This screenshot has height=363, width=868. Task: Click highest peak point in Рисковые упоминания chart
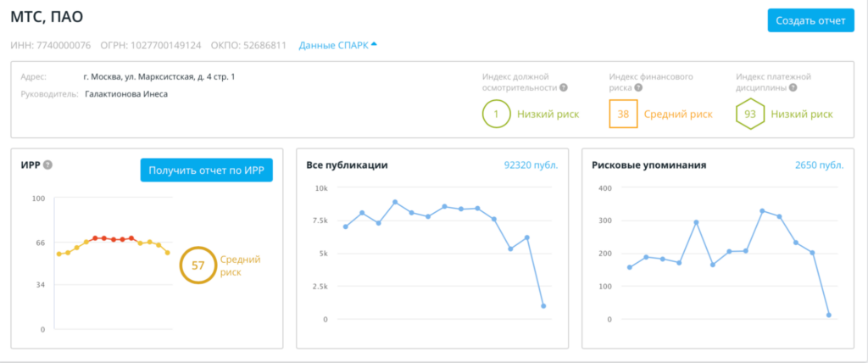(762, 210)
